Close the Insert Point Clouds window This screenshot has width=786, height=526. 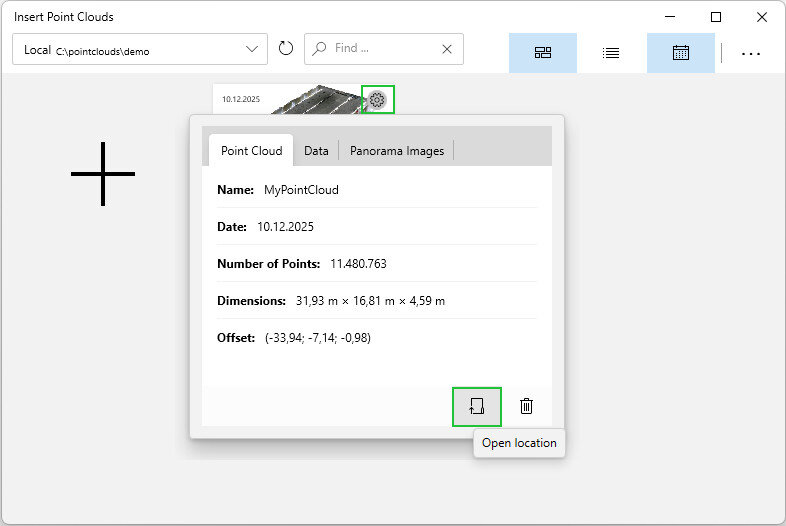[762, 17]
